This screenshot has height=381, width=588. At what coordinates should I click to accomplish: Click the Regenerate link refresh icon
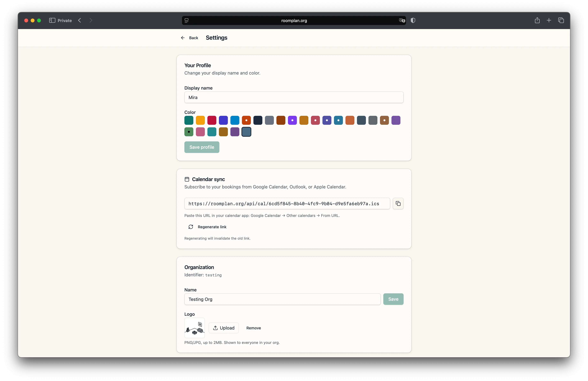pos(191,227)
